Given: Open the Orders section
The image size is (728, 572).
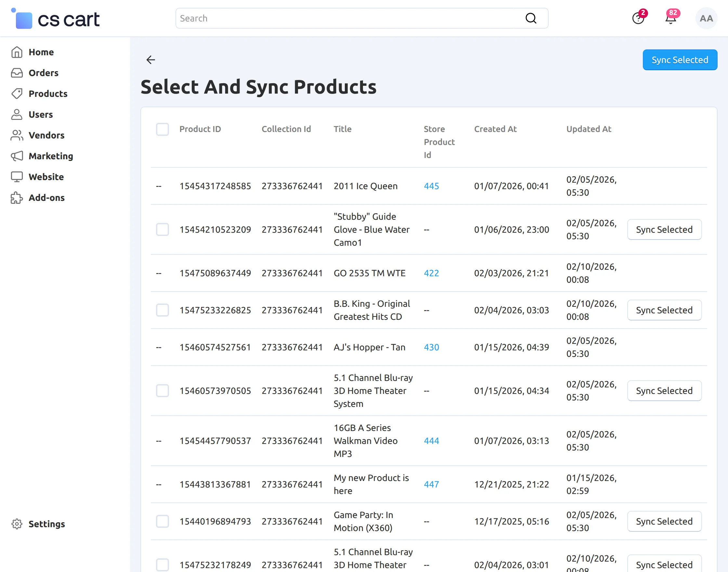Looking at the screenshot, I should (43, 73).
